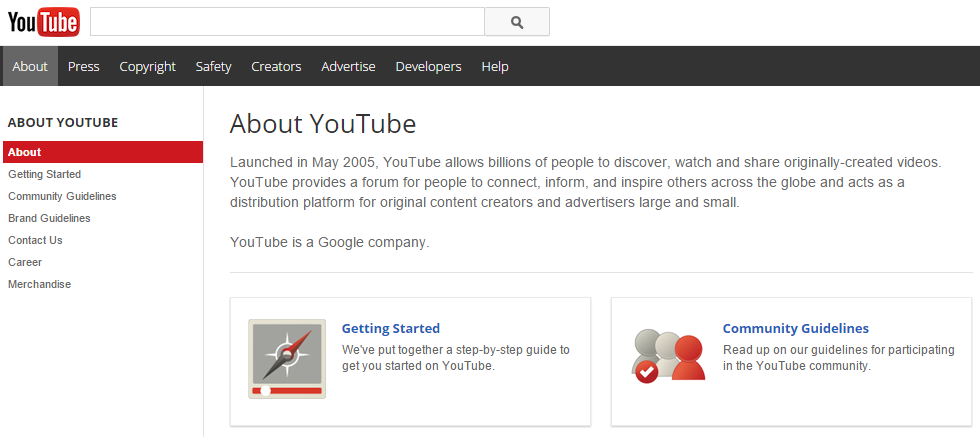Screen dimensions: 980x437
Task: Click the YouTube logo
Action: click(x=44, y=23)
